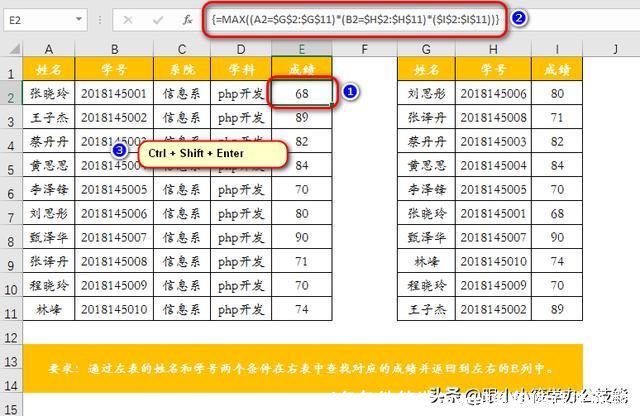
Task: Click cell A2 张晓玲 in left table
Action: [x=49, y=93]
